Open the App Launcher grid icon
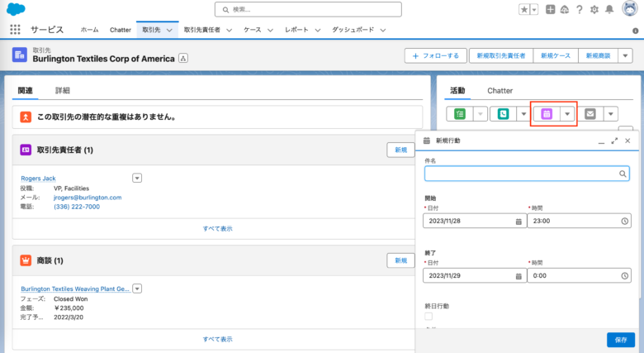Image resolution: width=644 pixels, height=353 pixels. pos(15,29)
